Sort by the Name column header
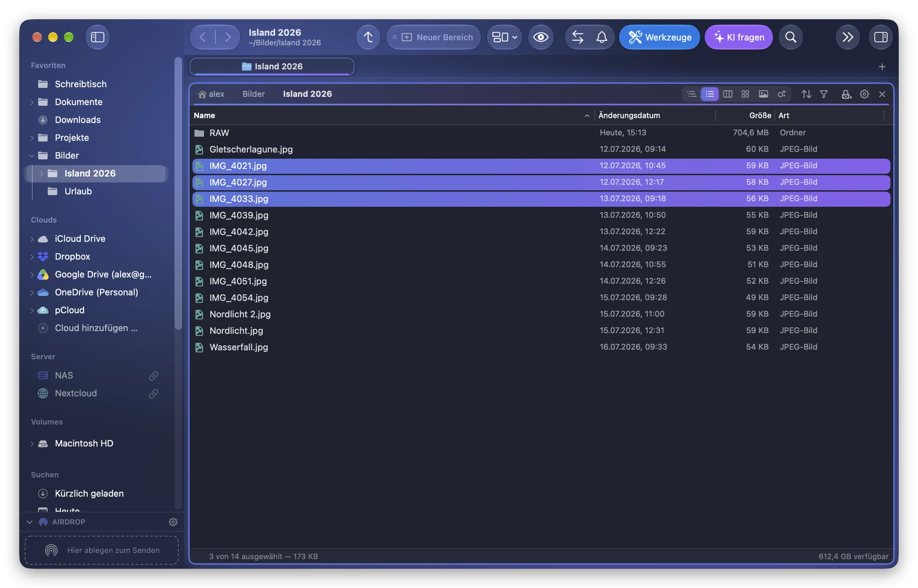Screen dimensions: 918x588 pos(392,116)
